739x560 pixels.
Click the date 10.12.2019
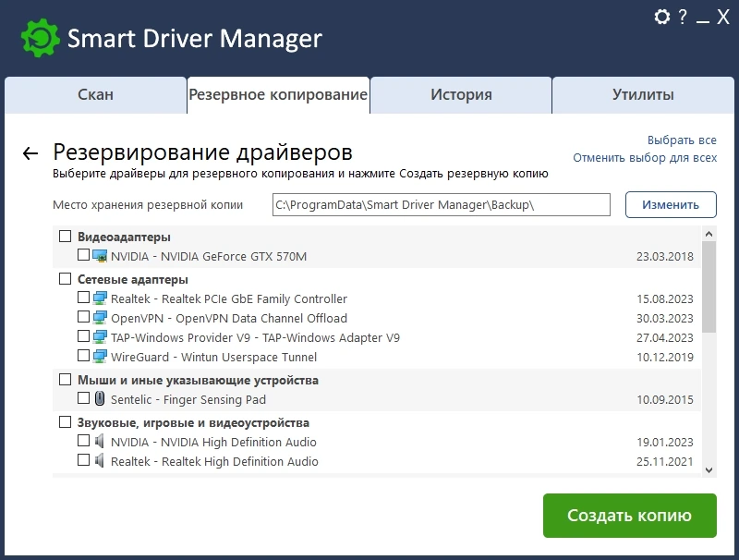(x=664, y=357)
